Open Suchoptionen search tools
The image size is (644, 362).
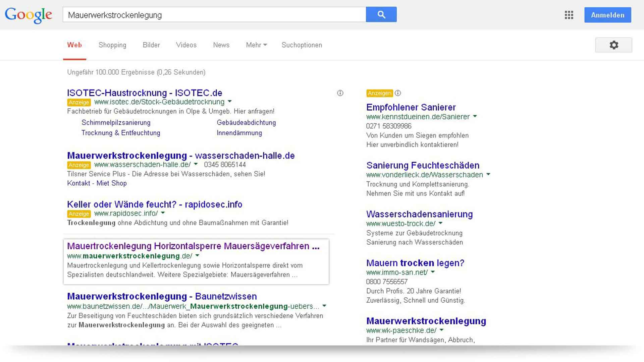pyautogui.click(x=302, y=45)
